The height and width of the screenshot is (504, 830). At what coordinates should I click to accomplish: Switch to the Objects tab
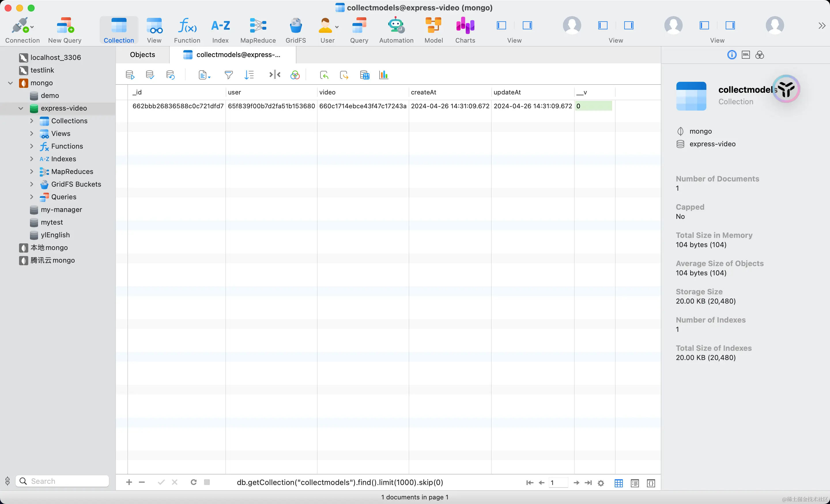click(x=142, y=54)
